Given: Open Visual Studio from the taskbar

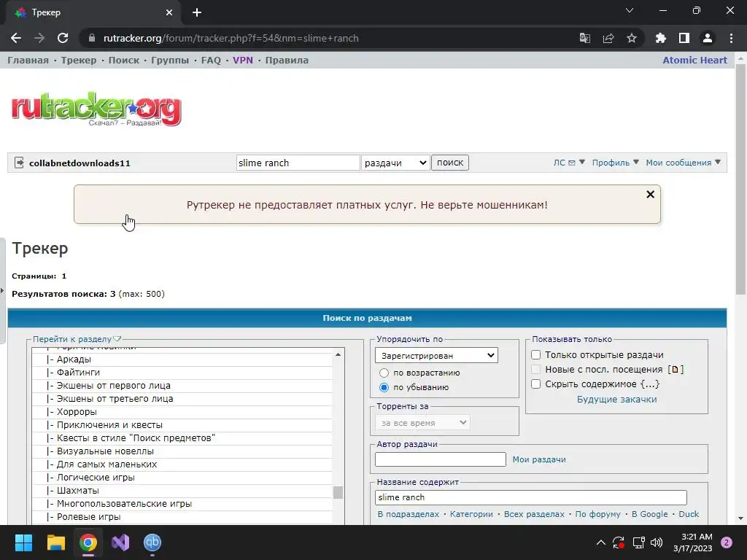Looking at the screenshot, I should click(x=120, y=542).
